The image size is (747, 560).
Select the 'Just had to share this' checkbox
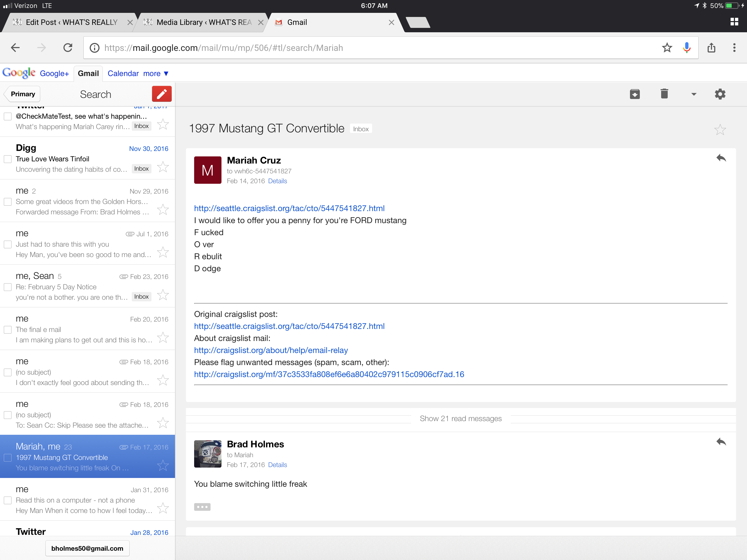pos(7,244)
